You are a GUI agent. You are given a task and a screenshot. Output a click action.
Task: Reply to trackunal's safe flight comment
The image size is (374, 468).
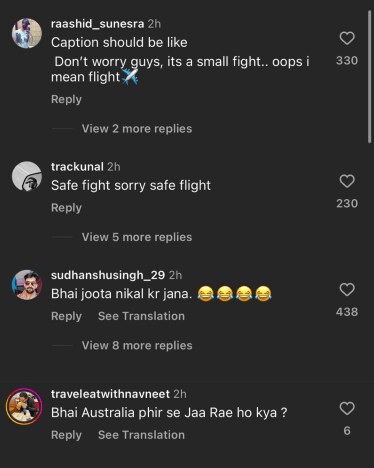point(66,208)
